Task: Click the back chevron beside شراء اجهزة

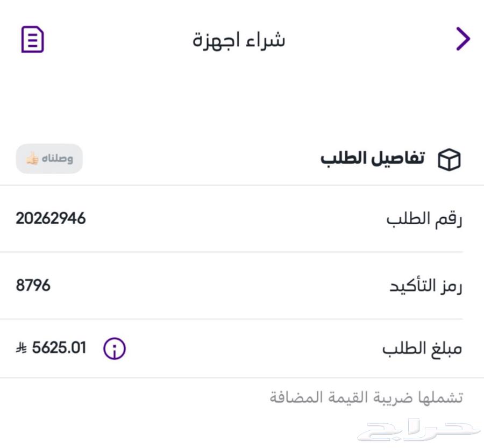Action: point(461,39)
